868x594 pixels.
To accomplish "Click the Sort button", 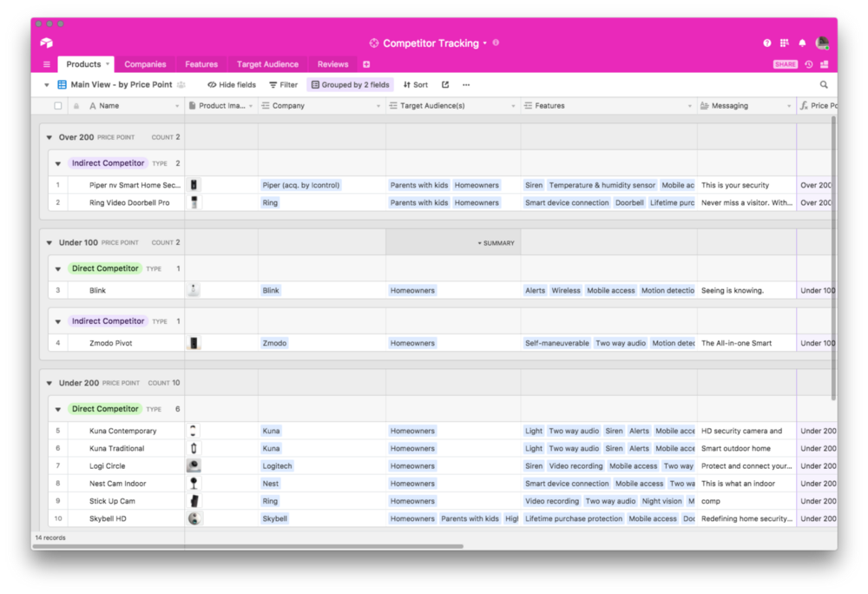I will click(416, 85).
